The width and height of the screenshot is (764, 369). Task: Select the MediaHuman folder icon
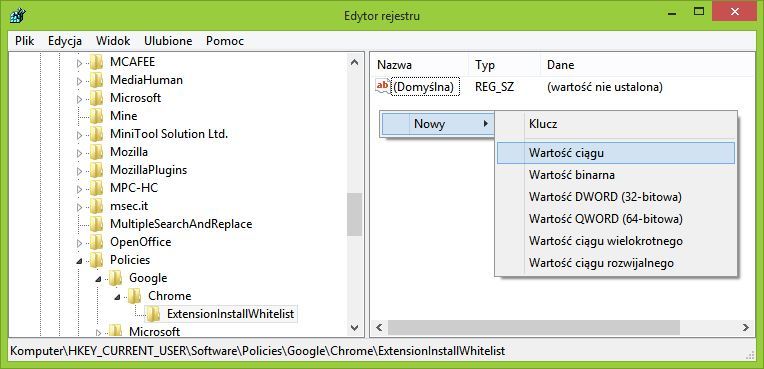[x=96, y=80]
